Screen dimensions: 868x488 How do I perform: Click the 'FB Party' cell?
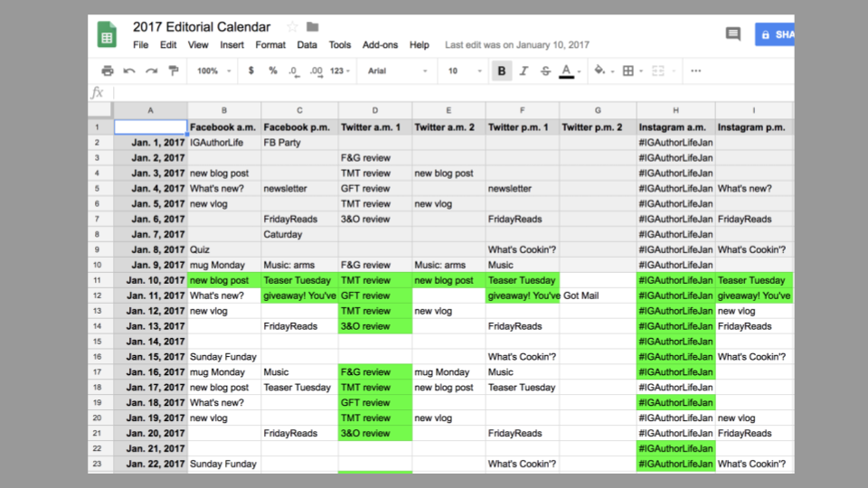(x=299, y=142)
